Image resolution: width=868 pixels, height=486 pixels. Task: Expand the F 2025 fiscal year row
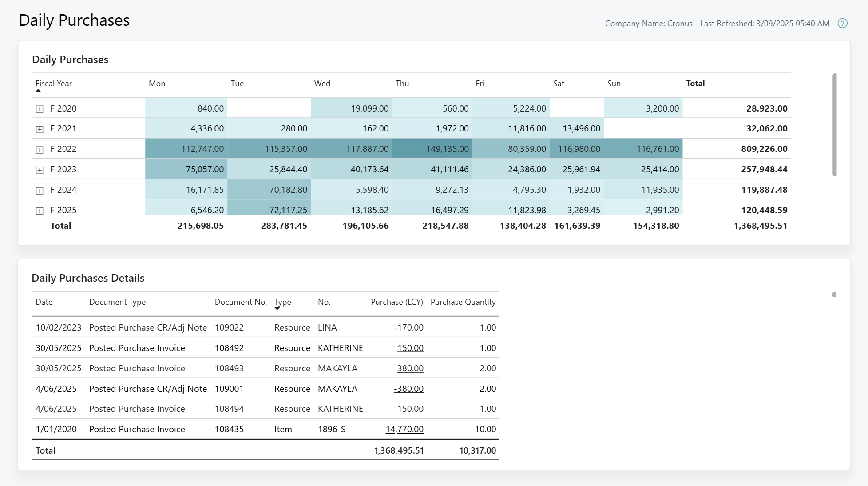[40, 210]
